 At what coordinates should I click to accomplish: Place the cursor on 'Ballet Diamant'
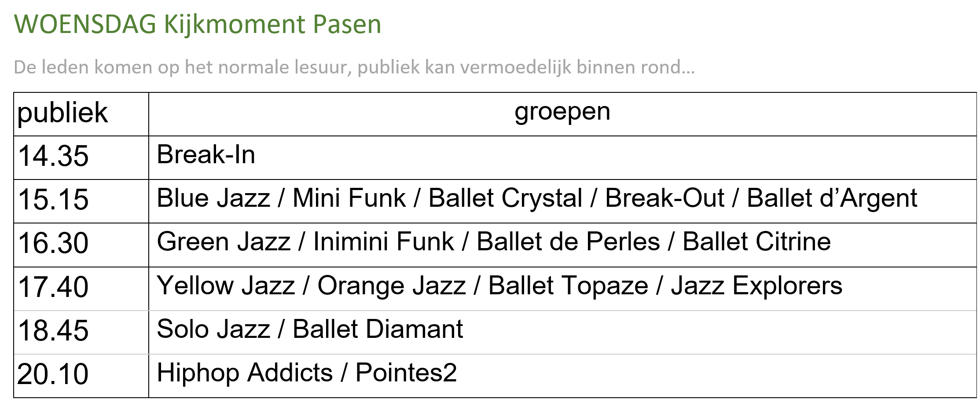tap(378, 329)
